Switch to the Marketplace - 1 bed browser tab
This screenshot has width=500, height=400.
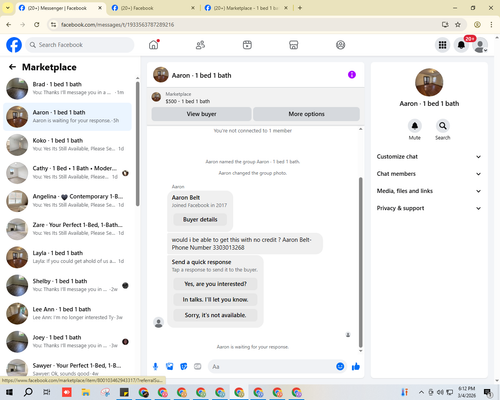tap(245, 8)
